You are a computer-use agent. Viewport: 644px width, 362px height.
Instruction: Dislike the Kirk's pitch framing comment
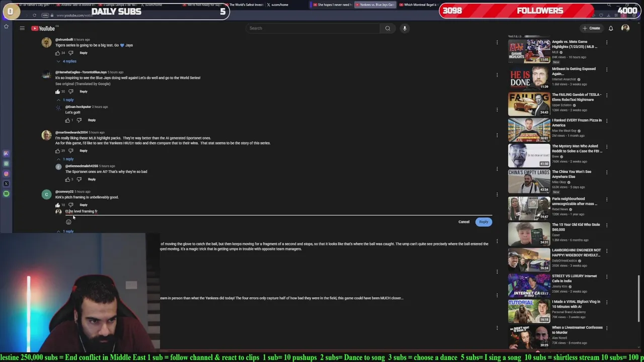70,205
